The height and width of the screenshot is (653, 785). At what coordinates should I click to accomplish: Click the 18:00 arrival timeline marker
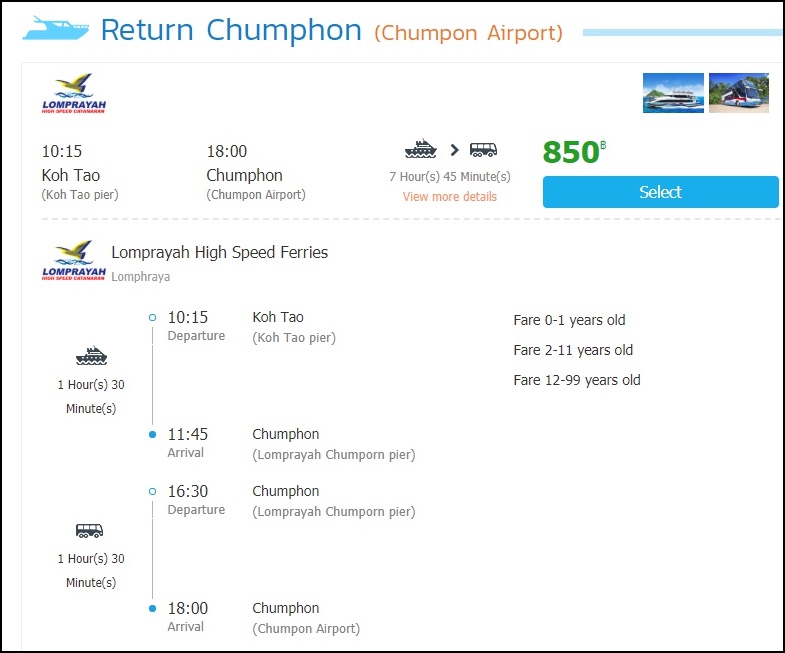[x=152, y=609]
